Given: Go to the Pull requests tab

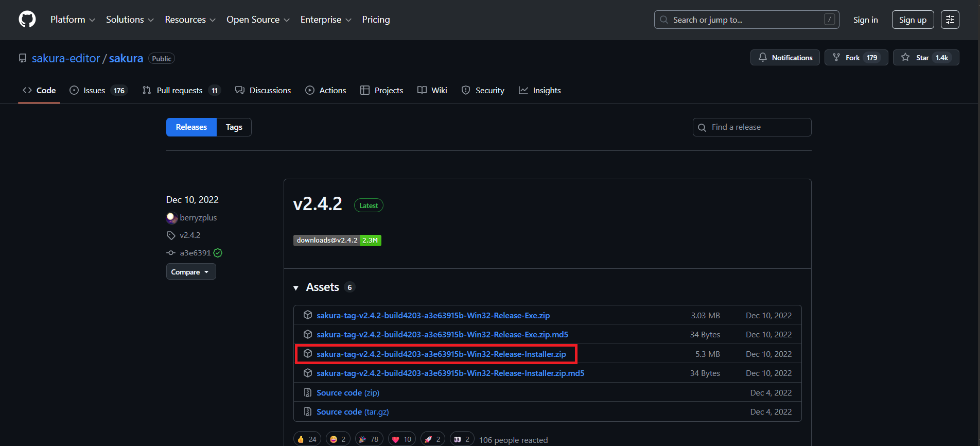Looking at the screenshot, I should pyautogui.click(x=181, y=91).
